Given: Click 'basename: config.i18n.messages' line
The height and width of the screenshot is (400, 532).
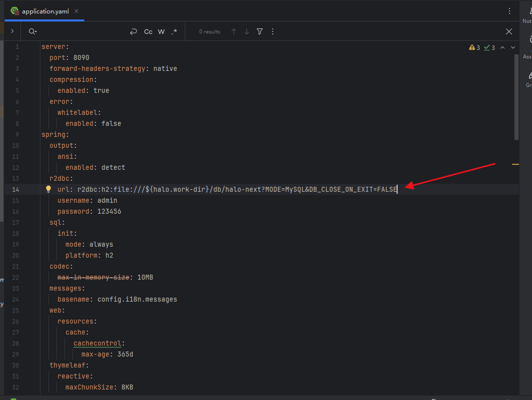Looking at the screenshot, I should [117, 299].
